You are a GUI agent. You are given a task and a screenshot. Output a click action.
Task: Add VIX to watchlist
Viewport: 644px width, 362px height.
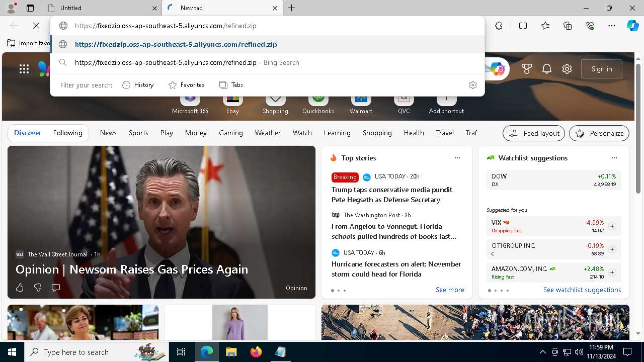click(612, 226)
